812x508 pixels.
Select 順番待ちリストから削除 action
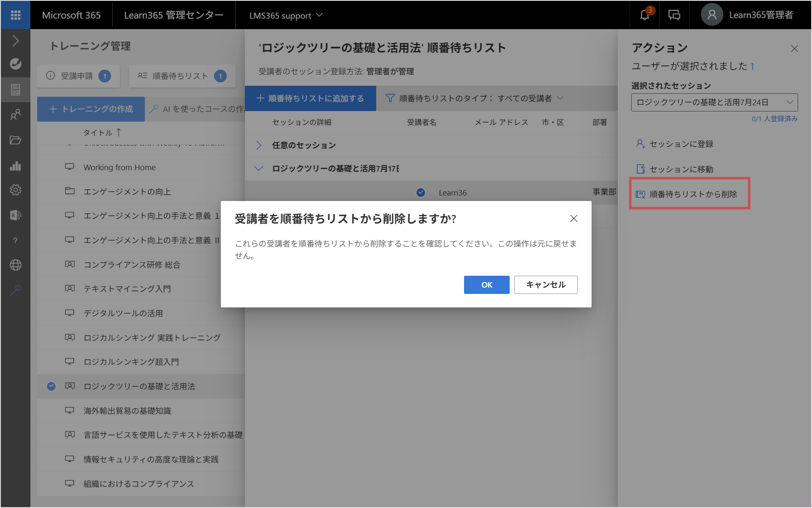(689, 194)
